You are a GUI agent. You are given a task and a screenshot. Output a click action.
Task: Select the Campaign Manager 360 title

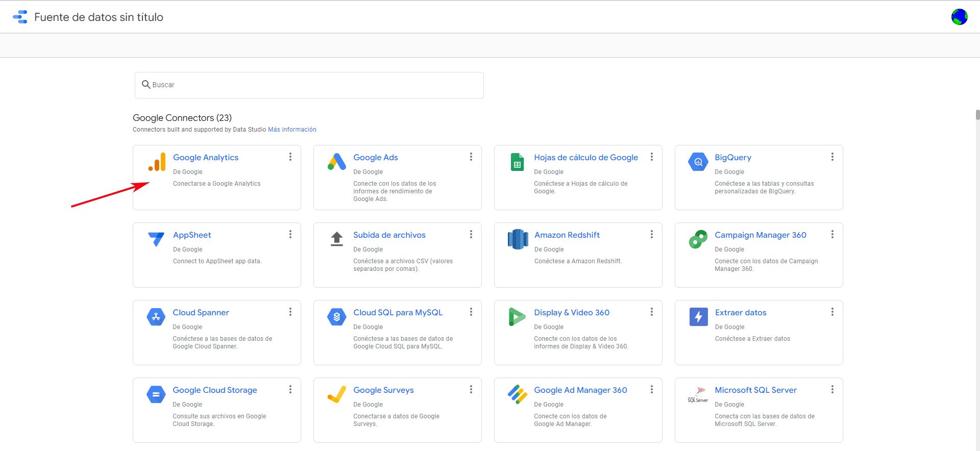coord(761,235)
